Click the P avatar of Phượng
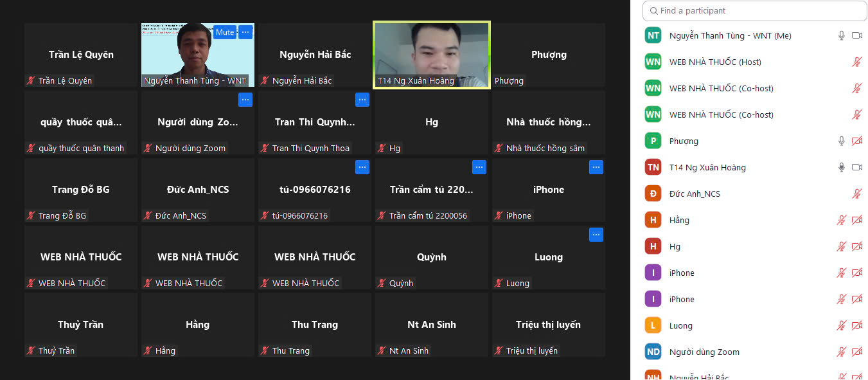The image size is (868, 380). click(x=653, y=141)
